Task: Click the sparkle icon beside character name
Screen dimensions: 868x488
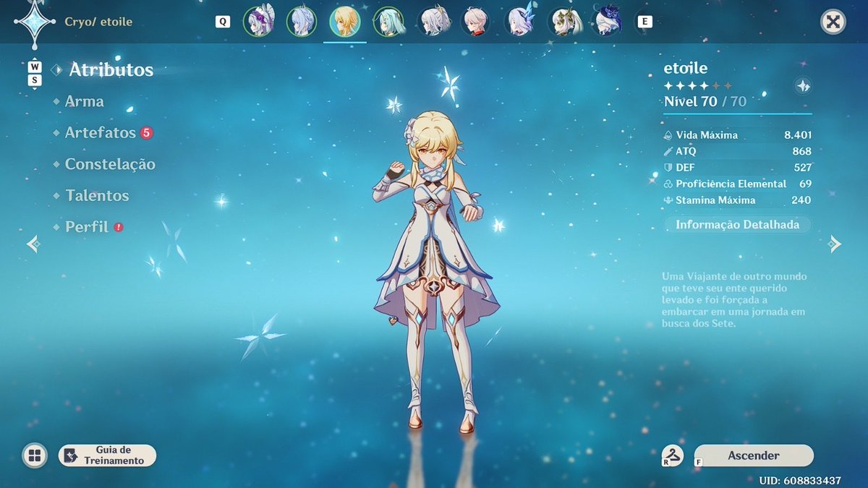Action: 802,85
